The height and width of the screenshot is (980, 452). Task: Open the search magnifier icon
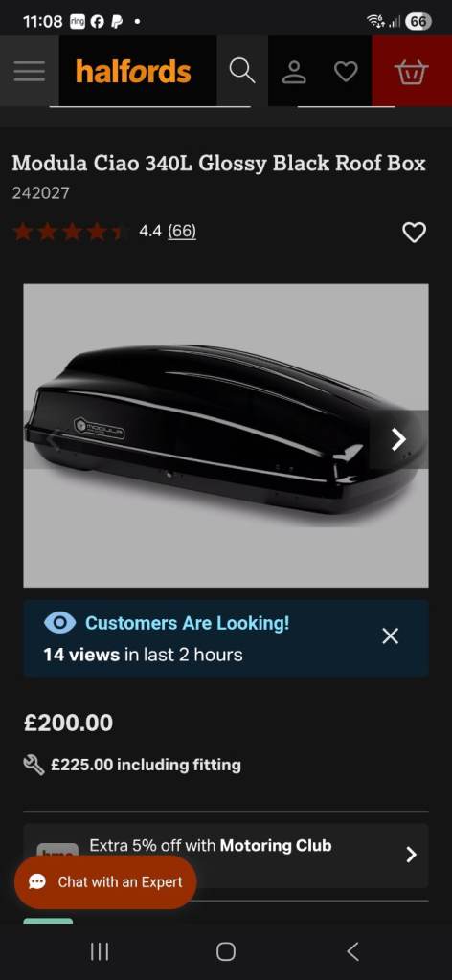point(242,71)
